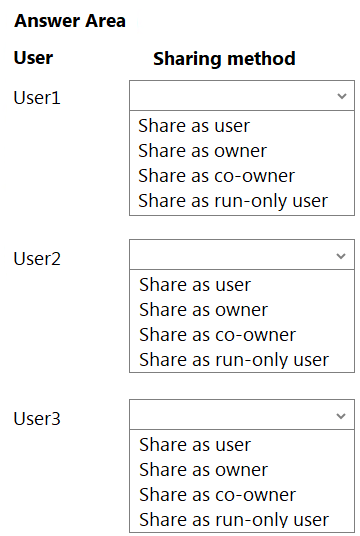This screenshot has width=360, height=536.
Task: Select "Share as user" for User2
Action: 195,284
